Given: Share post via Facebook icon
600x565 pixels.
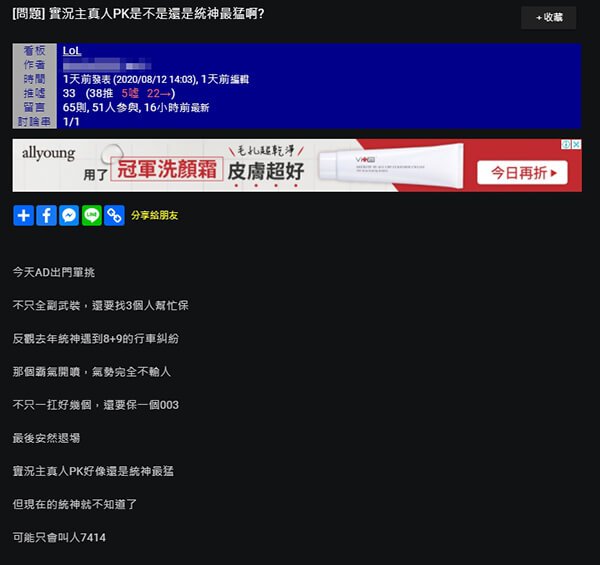Looking at the screenshot, I should [x=46, y=215].
